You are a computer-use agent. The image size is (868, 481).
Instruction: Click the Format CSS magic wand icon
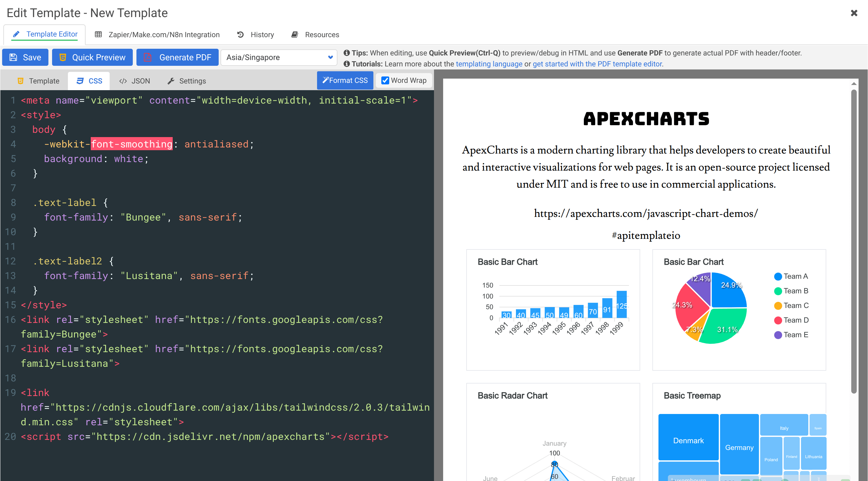tap(326, 80)
